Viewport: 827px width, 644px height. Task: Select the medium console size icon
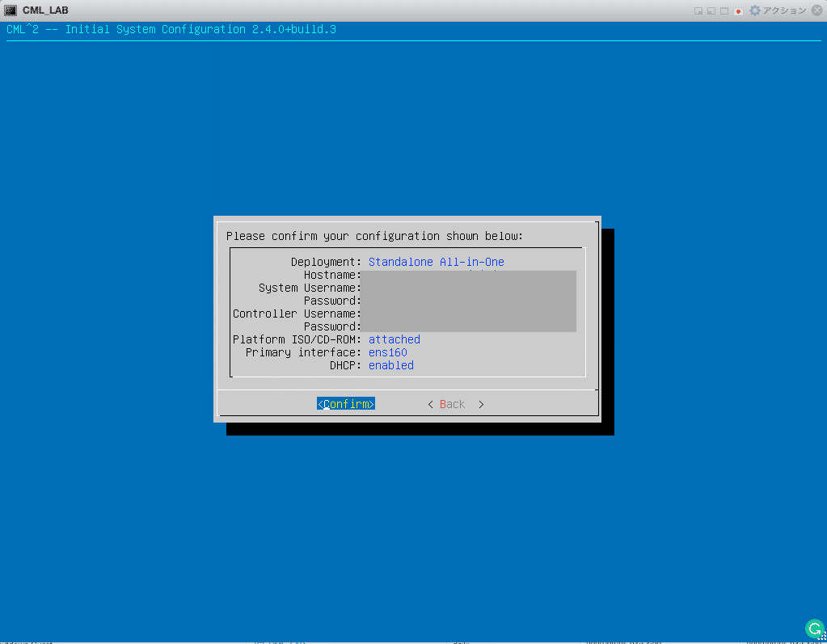[711, 11]
